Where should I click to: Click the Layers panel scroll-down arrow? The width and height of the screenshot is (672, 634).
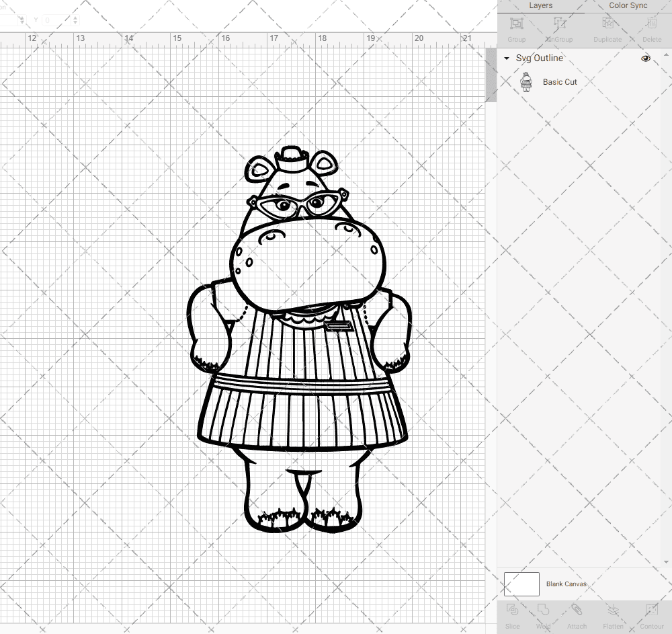click(665, 562)
